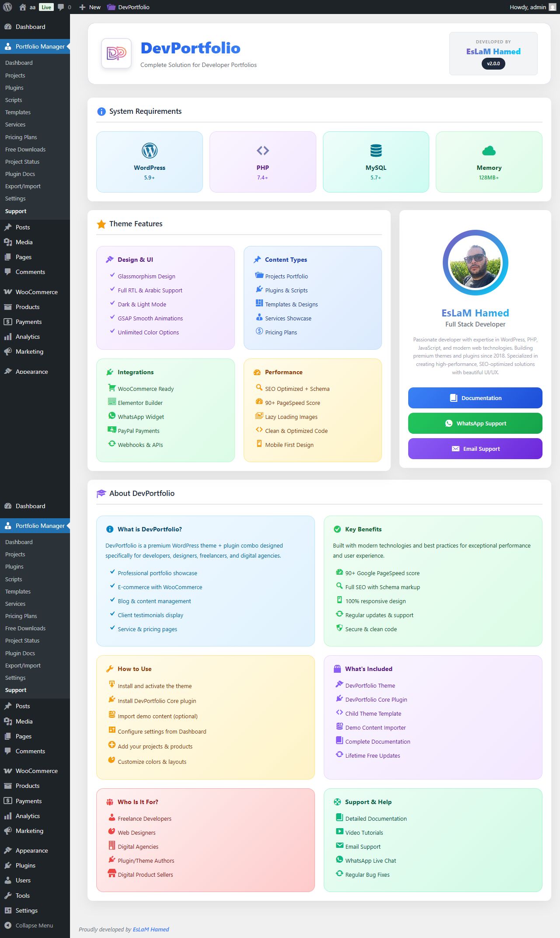
Task: Click the Live badge in the admin bar
Action: (x=46, y=7)
